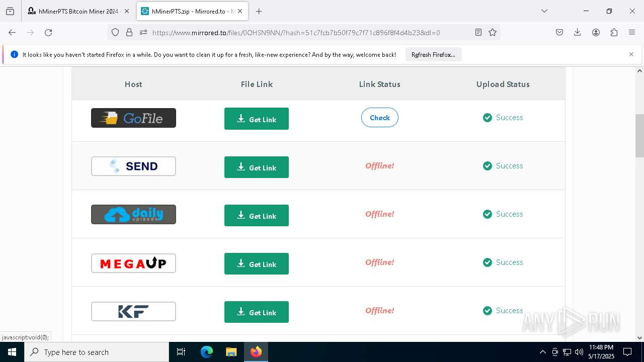The image size is (644, 362).
Task: Click the Offline! status in MEGAUP row
Action: click(x=380, y=262)
